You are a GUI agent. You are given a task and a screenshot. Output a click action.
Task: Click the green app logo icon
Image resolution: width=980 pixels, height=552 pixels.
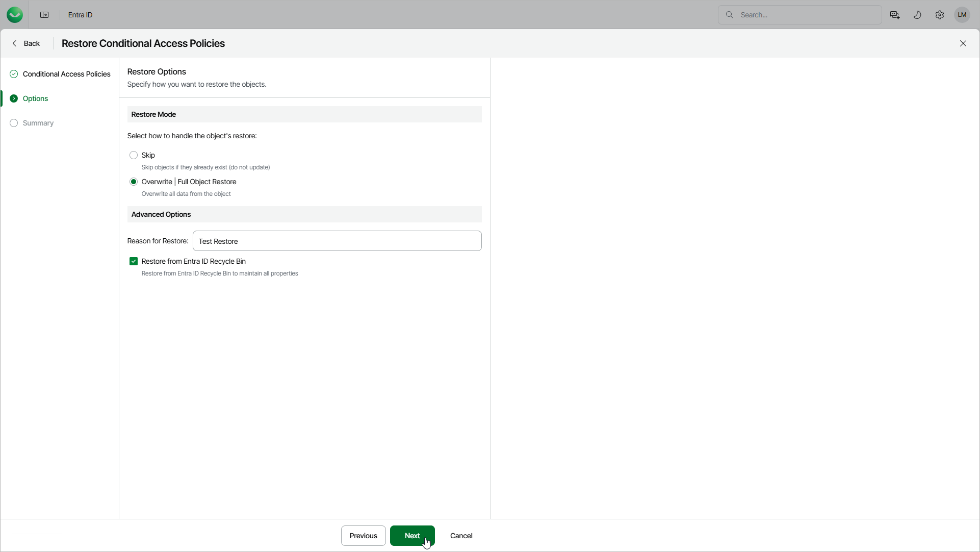(15, 15)
